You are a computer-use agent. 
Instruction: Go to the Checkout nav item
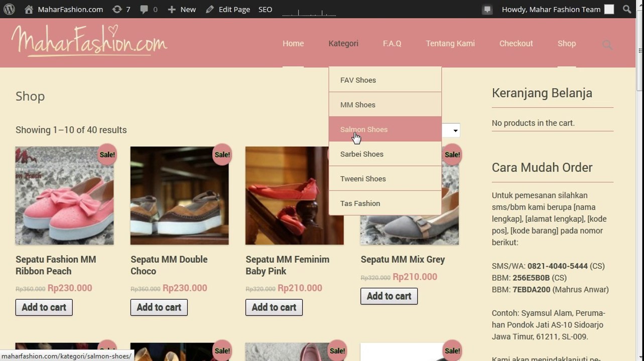coord(516,44)
